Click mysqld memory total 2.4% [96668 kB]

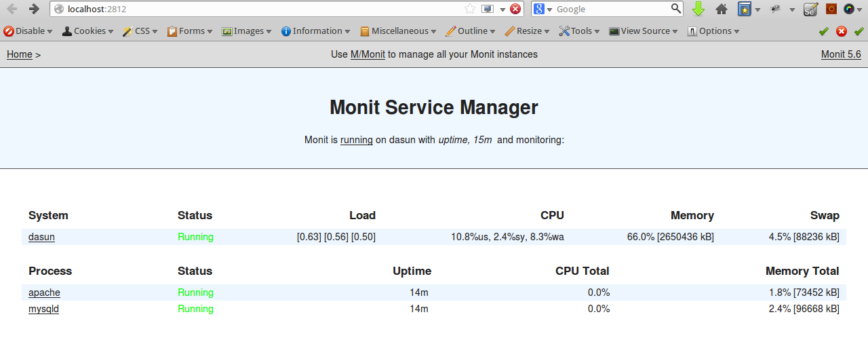pyautogui.click(x=804, y=309)
